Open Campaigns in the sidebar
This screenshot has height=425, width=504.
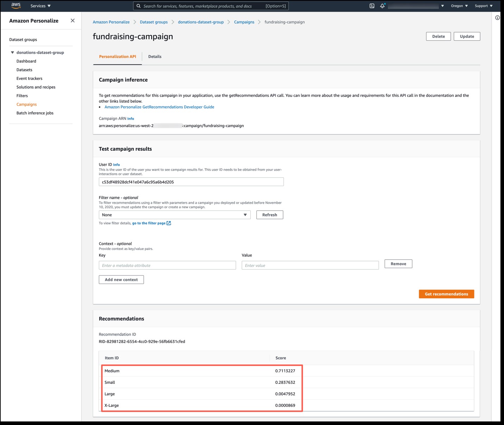26,104
